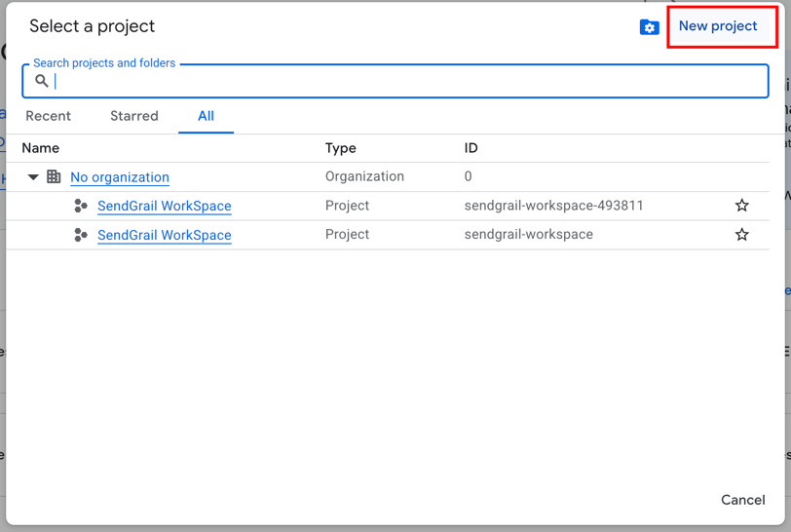Star the sendgrail-workspace project
This screenshot has width=791, height=532.
[741, 235]
